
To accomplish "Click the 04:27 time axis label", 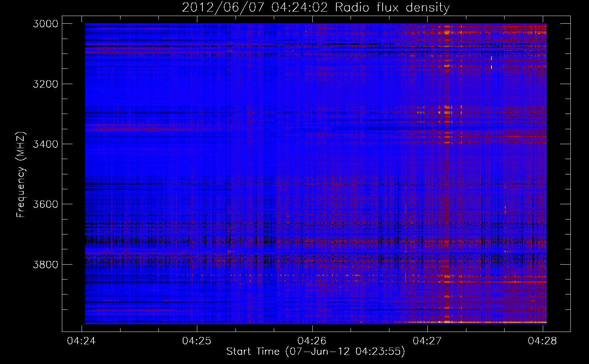I will [x=427, y=341].
